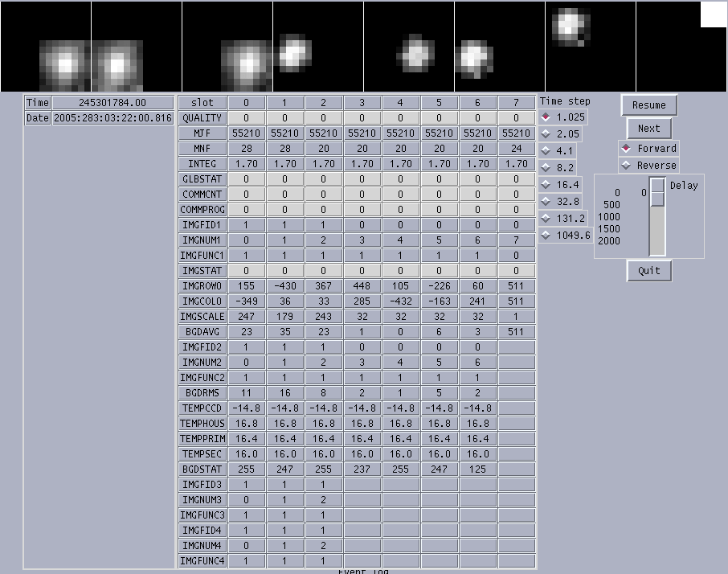Click BGDSTAT value 125 for slot 6
Image resolution: width=728 pixels, height=574 pixels.
coord(478,469)
